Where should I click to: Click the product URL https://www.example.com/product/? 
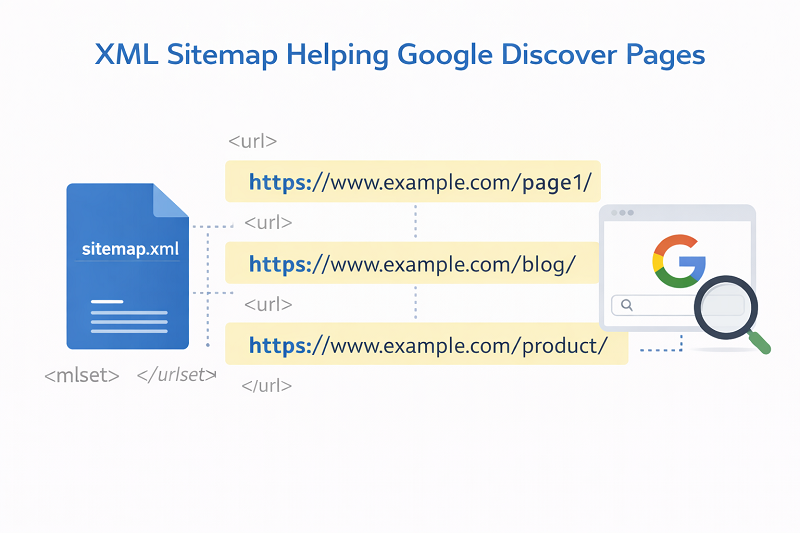[x=427, y=344]
